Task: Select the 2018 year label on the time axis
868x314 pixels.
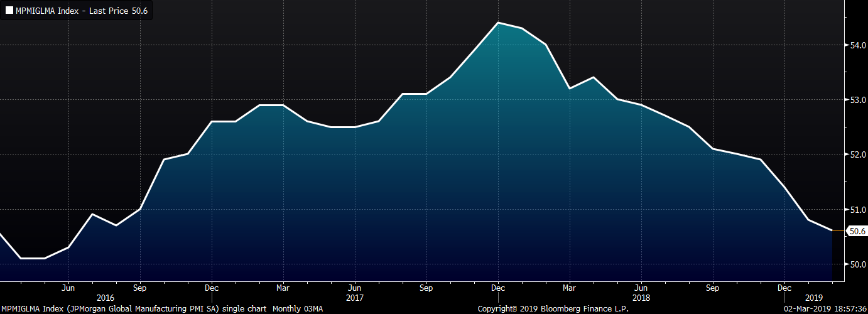Action: (x=641, y=297)
